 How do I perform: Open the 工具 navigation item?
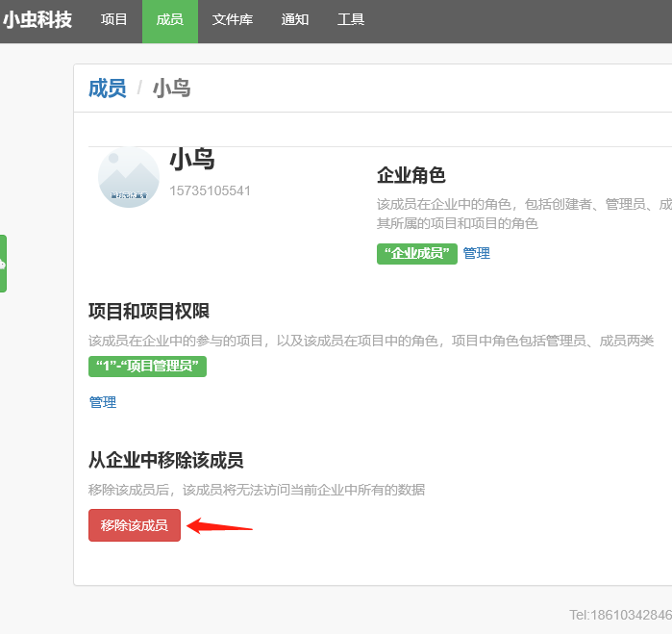coord(351,20)
